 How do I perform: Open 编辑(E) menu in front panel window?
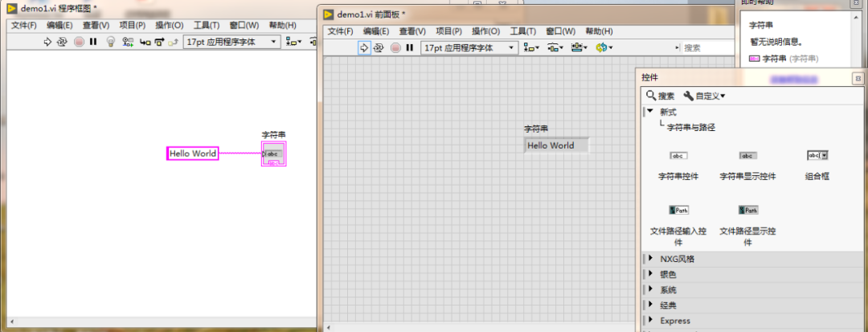point(376,31)
